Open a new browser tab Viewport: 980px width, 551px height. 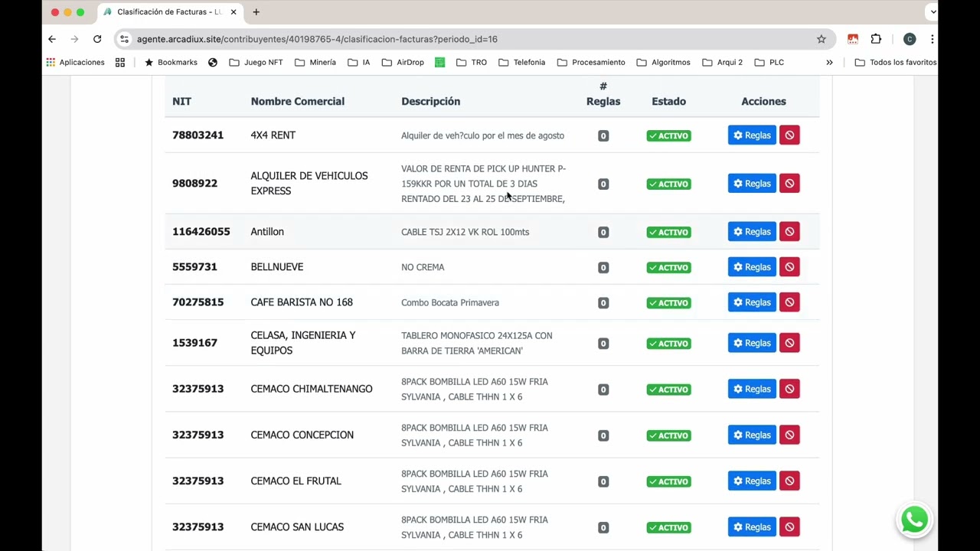click(x=256, y=12)
